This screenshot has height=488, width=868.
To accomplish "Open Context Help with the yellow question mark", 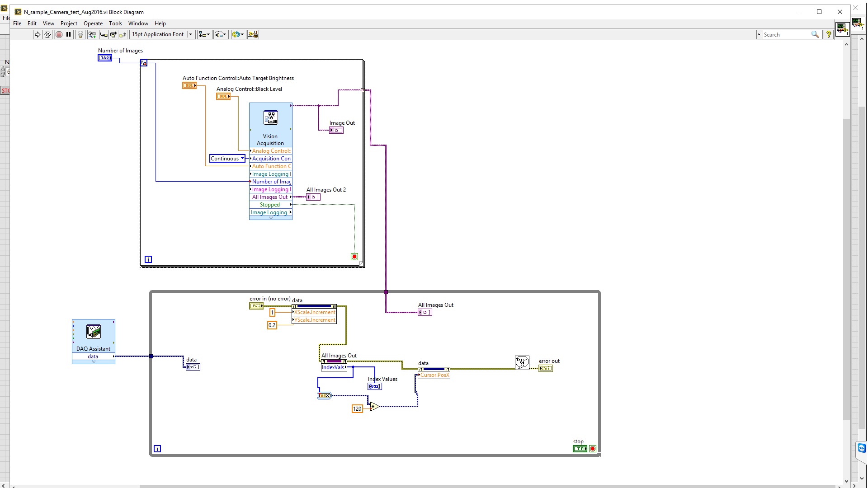I will (x=829, y=34).
